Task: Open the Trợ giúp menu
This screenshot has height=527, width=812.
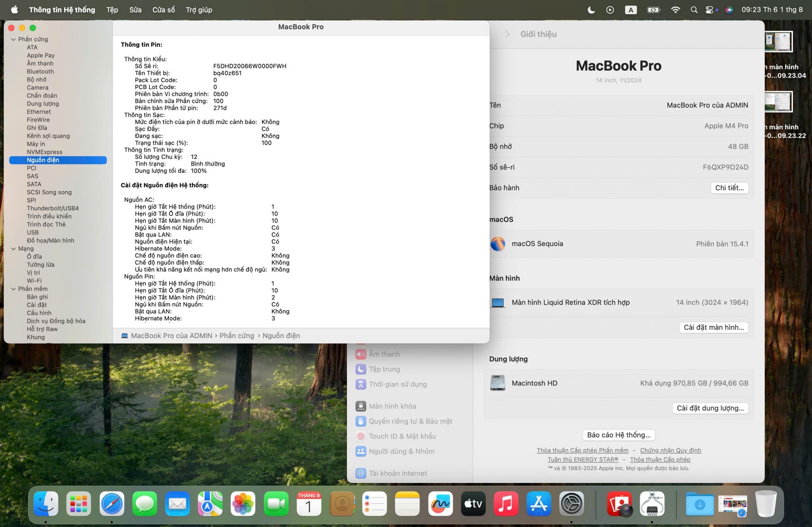Action: click(199, 10)
